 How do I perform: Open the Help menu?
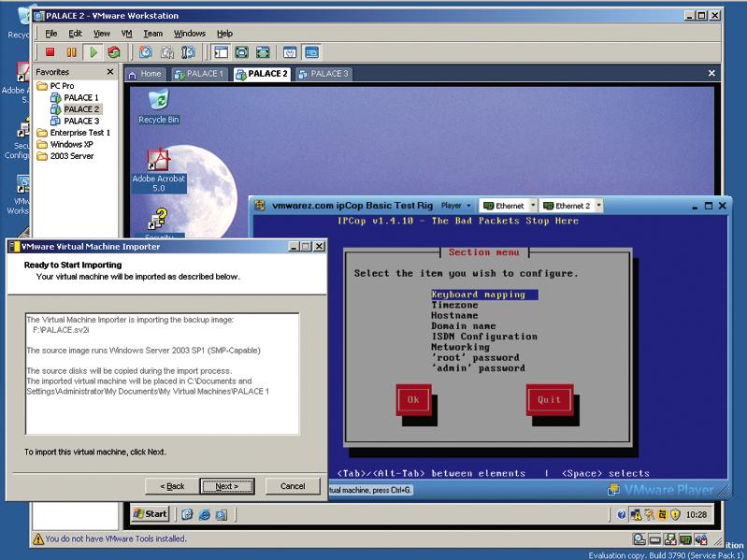(x=225, y=34)
